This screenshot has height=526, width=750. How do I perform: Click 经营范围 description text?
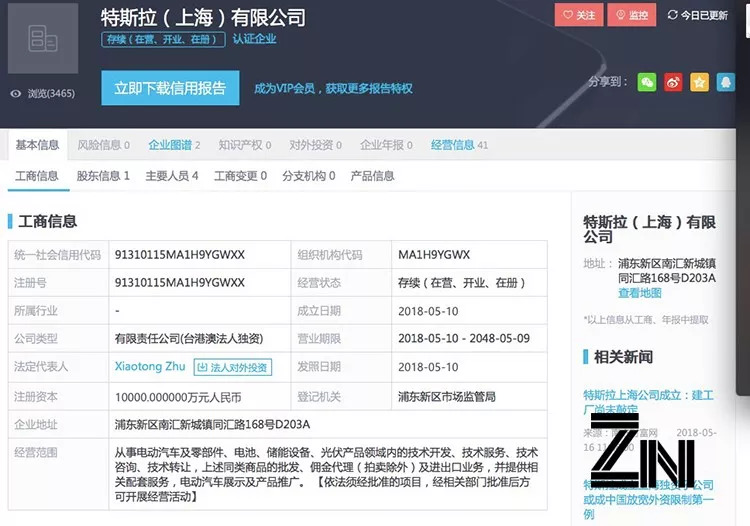click(326, 474)
